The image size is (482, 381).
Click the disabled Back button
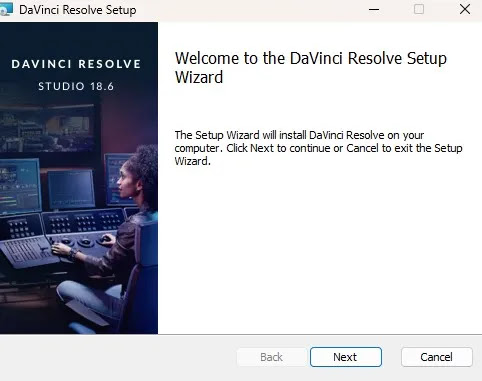(271, 357)
